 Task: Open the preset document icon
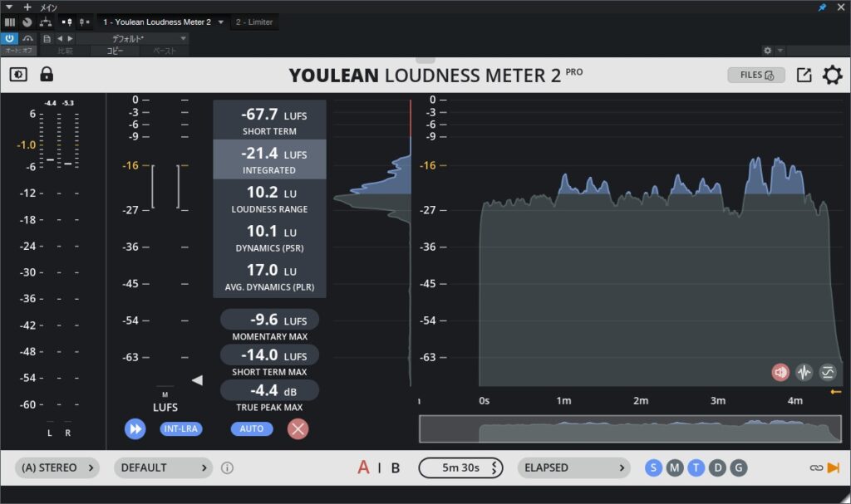click(x=47, y=38)
